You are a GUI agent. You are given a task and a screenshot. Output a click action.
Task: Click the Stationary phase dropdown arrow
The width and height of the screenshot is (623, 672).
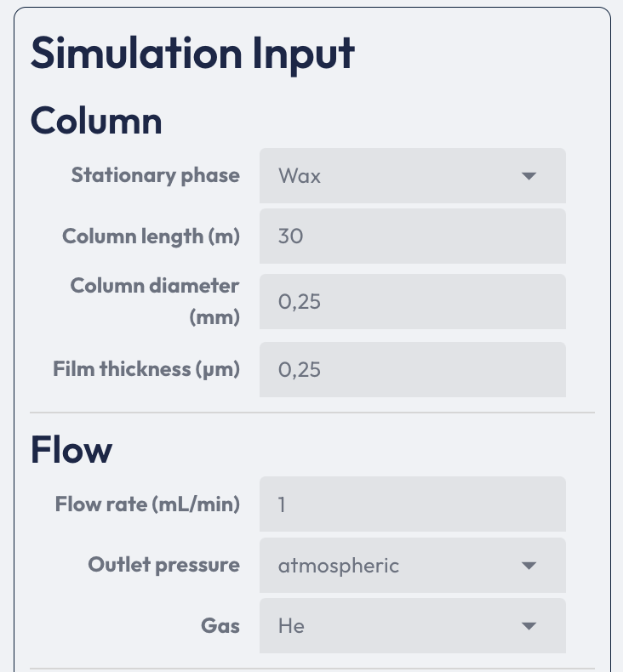[529, 176]
